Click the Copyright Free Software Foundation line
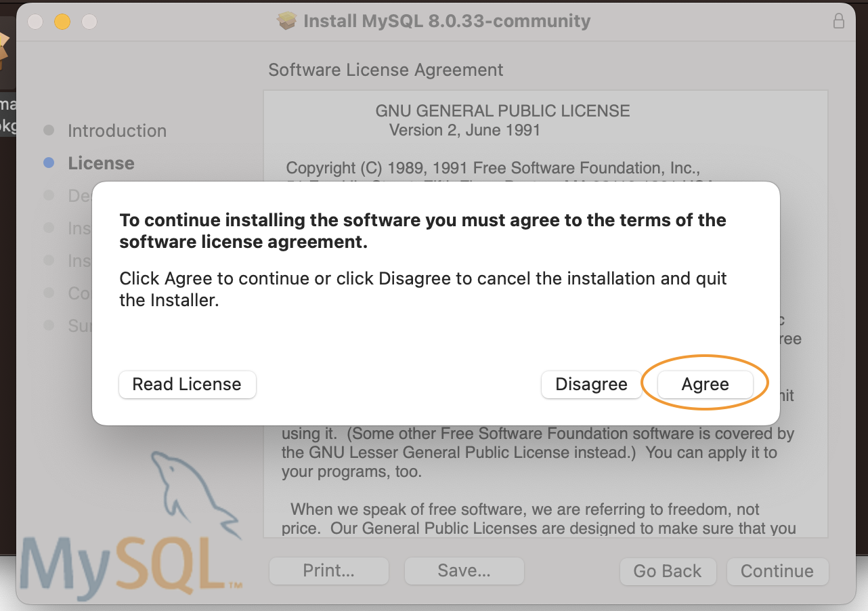The height and width of the screenshot is (611, 868). click(493, 168)
